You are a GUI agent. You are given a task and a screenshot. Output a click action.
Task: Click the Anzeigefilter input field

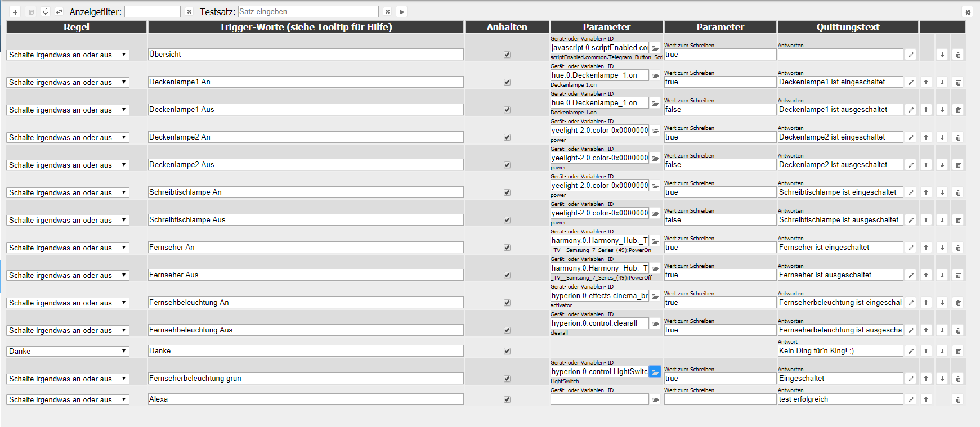[153, 11]
